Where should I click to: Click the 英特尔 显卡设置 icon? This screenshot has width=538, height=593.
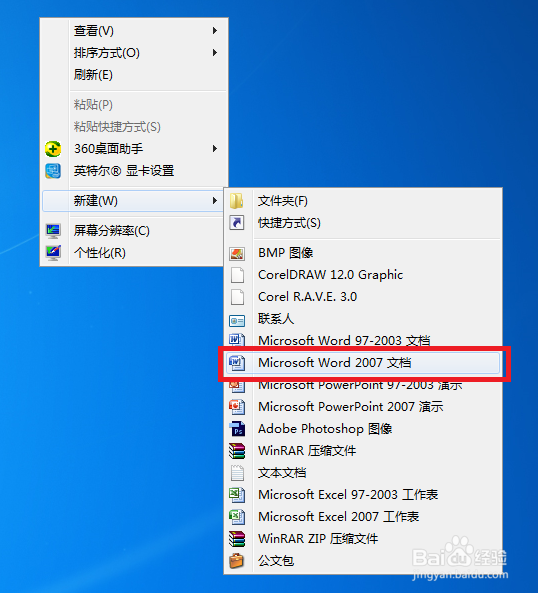53,171
